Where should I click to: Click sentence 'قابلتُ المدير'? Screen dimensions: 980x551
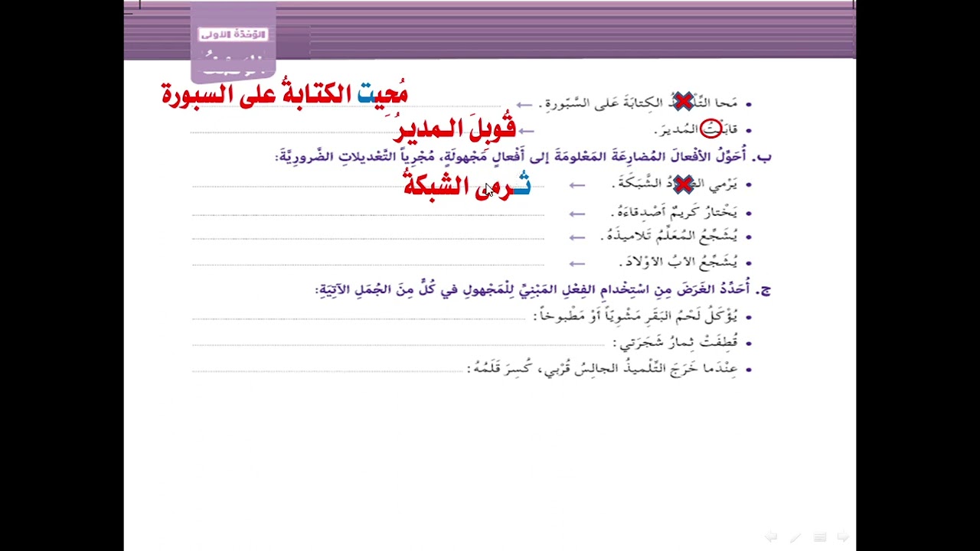[696, 129]
